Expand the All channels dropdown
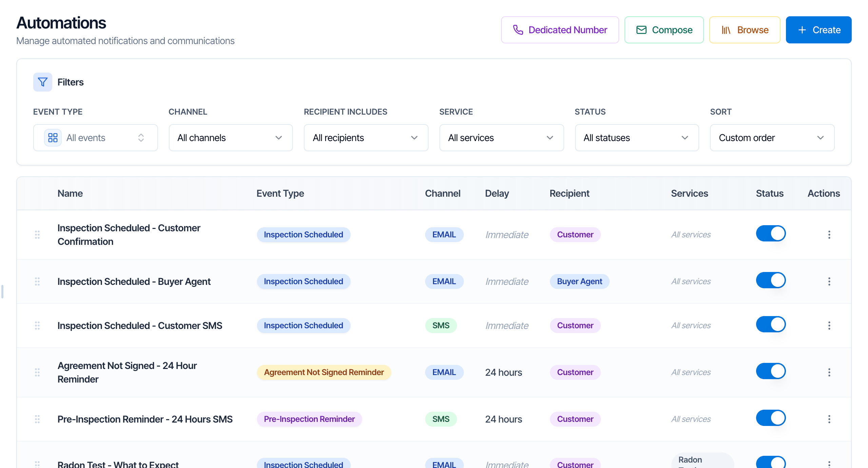 (231, 138)
